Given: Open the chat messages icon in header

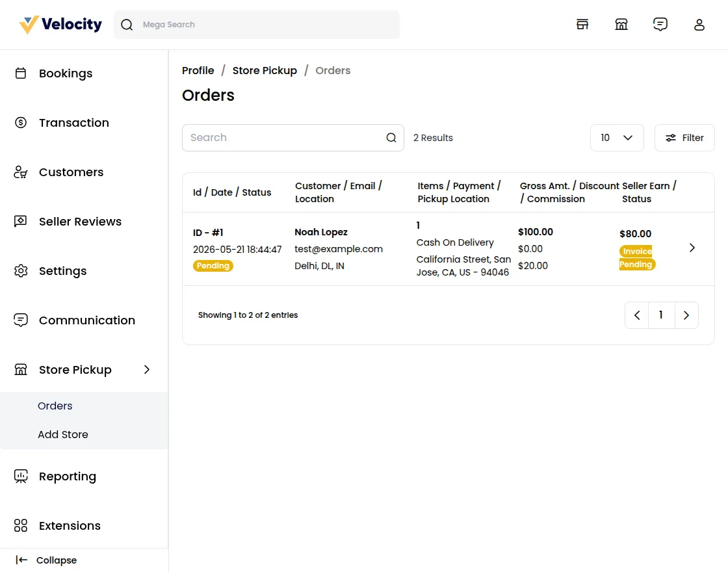Looking at the screenshot, I should click(660, 25).
